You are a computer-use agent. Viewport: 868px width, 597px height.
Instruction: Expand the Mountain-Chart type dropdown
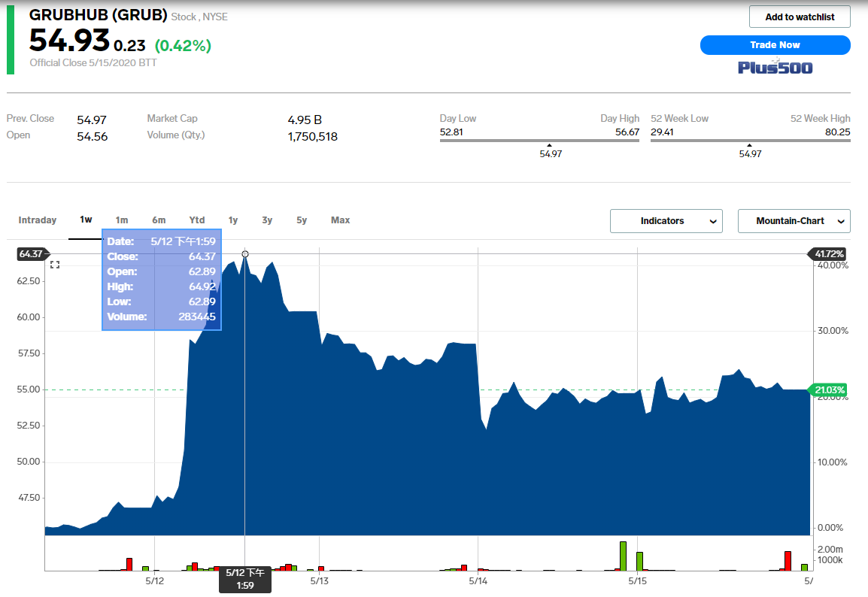tap(794, 221)
